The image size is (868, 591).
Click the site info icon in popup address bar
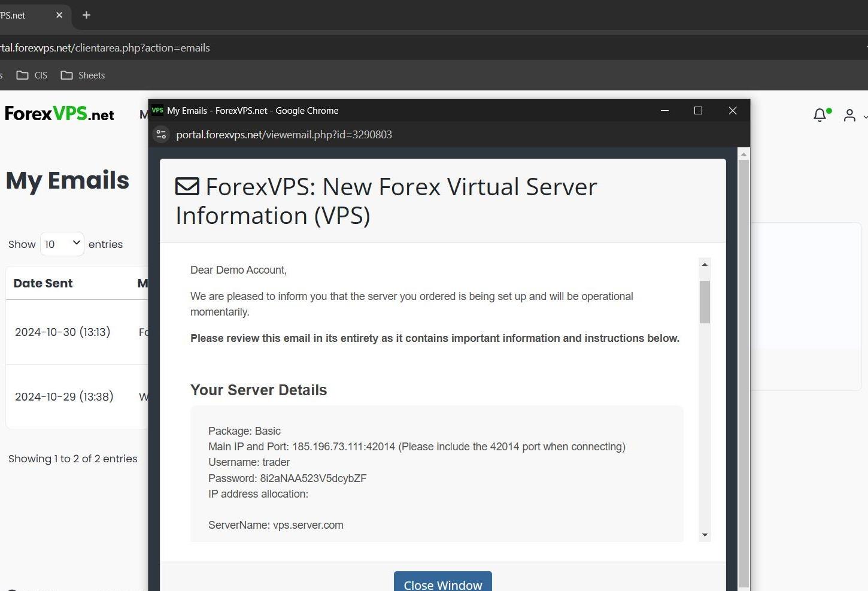point(161,135)
